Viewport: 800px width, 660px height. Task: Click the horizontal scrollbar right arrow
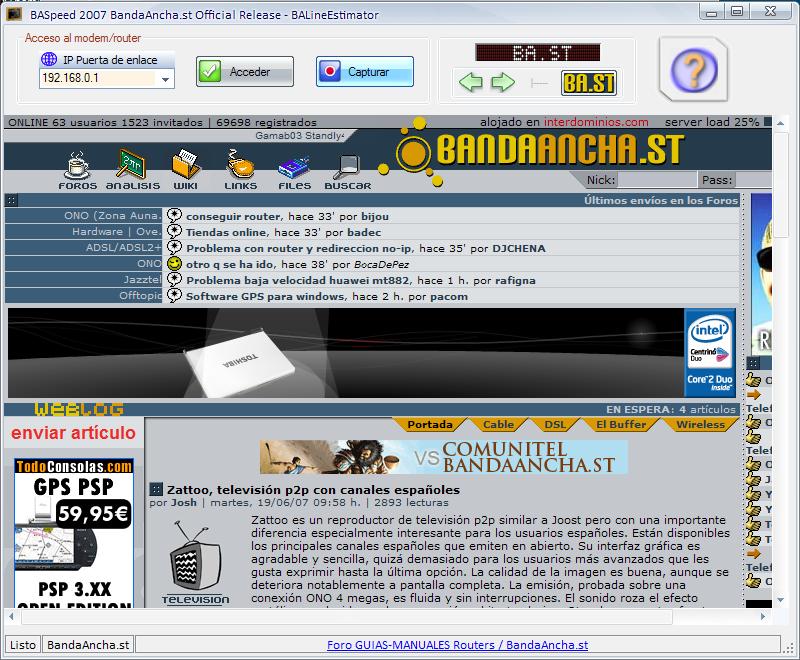click(x=763, y=616)
